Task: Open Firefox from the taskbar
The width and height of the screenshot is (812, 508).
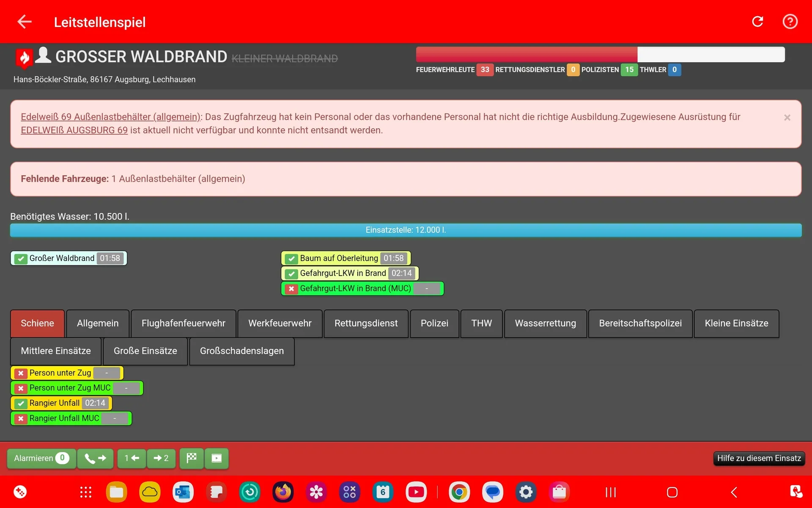Action: coord(283,492)
